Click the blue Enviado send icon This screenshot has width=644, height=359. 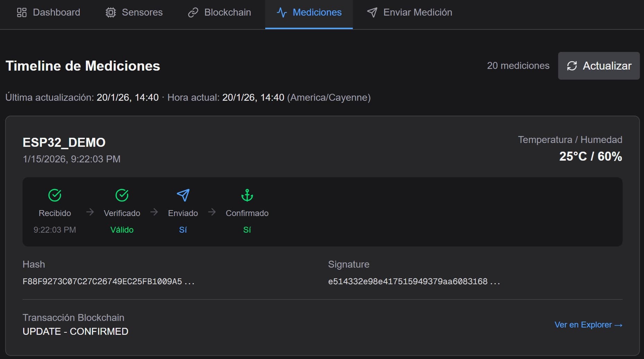click(x=183, y=196)
